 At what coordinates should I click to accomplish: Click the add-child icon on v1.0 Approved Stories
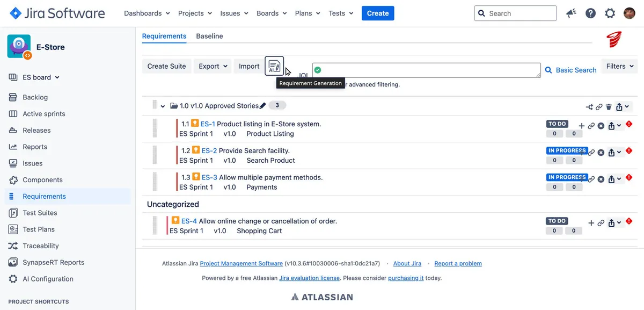pyautogui.click(x=589, y=107)
